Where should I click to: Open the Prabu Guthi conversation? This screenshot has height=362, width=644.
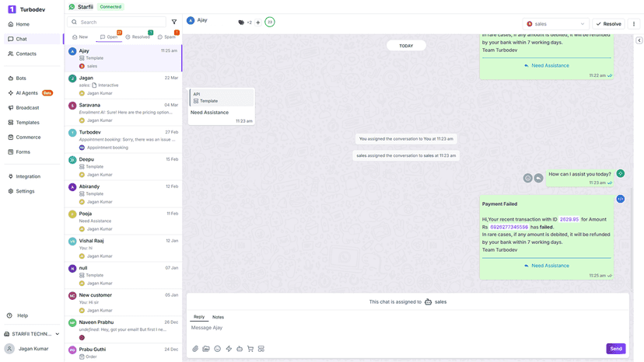(123, 353)
